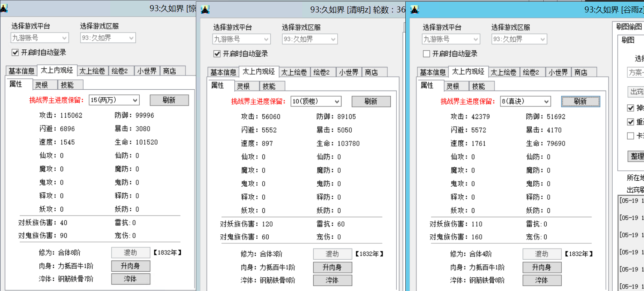Select the 钢筋铁骨7阶 body tempering text
The image size is (644, 291).
(x=75, y=279)
